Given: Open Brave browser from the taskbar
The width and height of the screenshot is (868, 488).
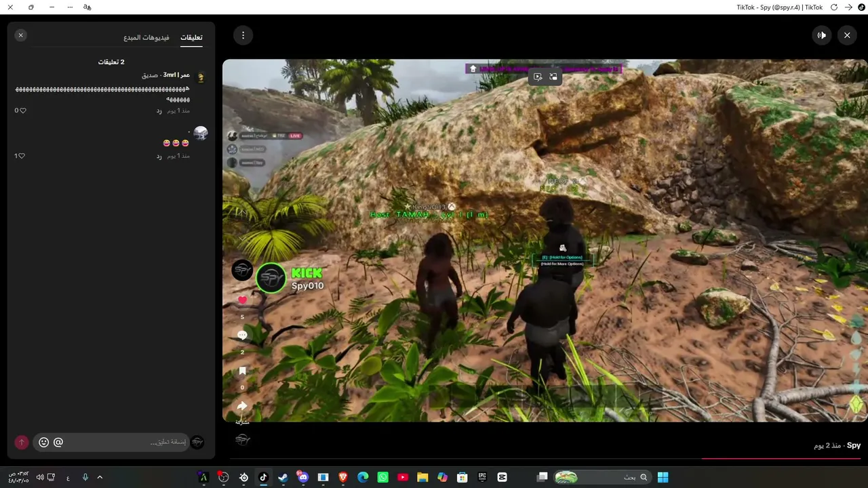Looking at the screenshot, I should click(343, 477).
